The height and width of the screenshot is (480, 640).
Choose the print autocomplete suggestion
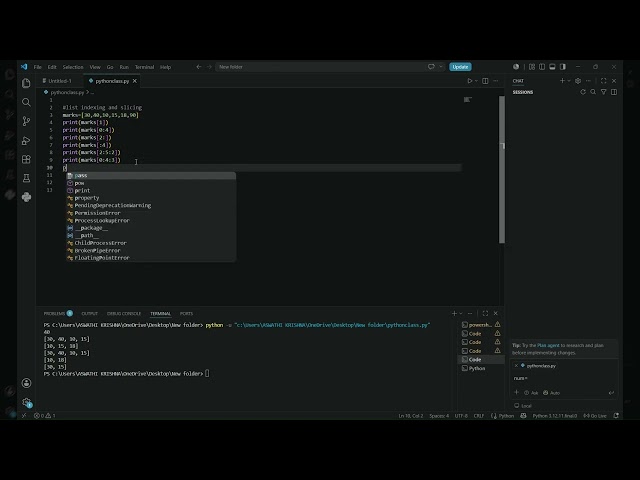151,191
